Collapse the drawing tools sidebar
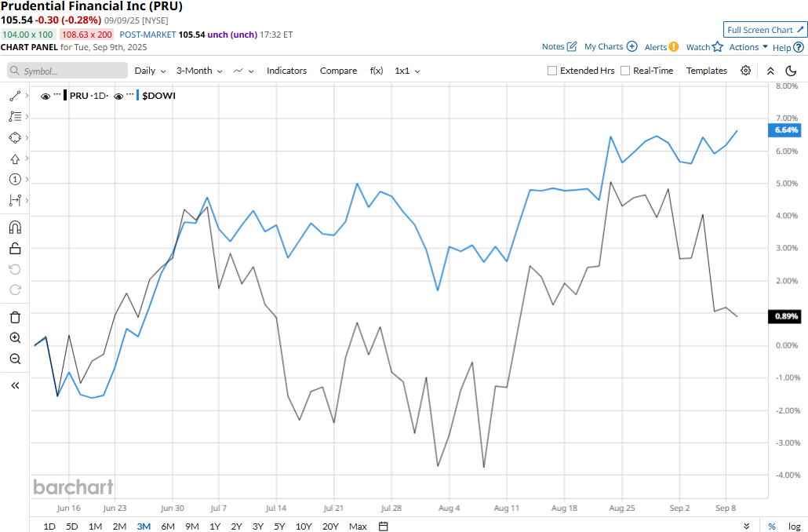The width and height of the screenshot is (808, 532). [x=15, y=385]
